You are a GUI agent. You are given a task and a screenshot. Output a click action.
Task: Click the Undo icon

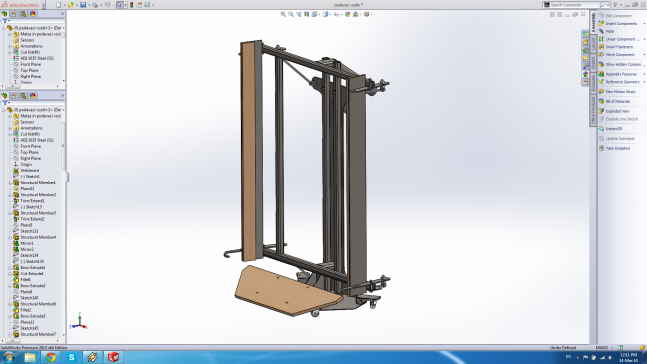tap(107, 5)
